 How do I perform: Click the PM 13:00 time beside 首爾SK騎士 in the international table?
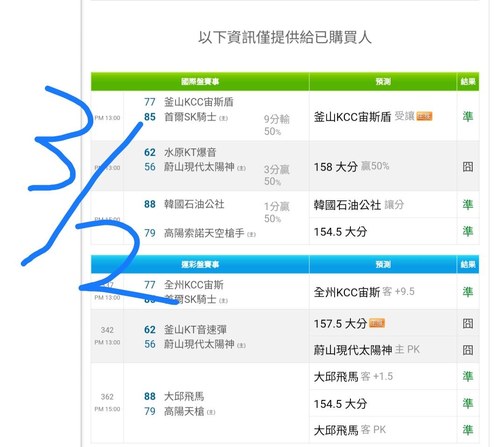point(107,118)
